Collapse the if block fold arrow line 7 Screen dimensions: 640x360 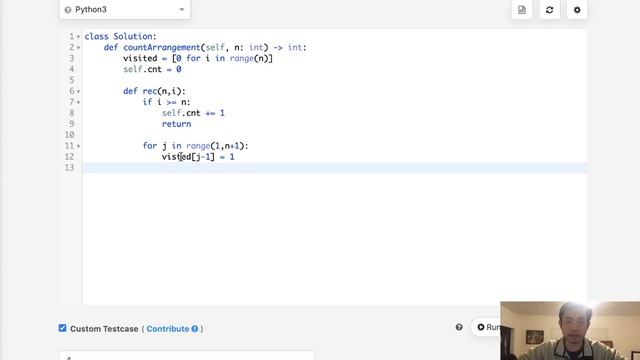tap(78, 102)
